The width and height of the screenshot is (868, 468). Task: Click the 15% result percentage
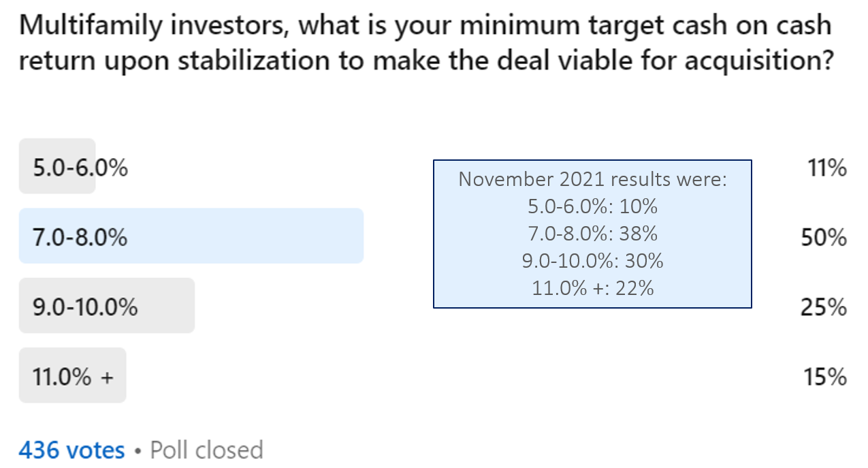coord(825,377)
